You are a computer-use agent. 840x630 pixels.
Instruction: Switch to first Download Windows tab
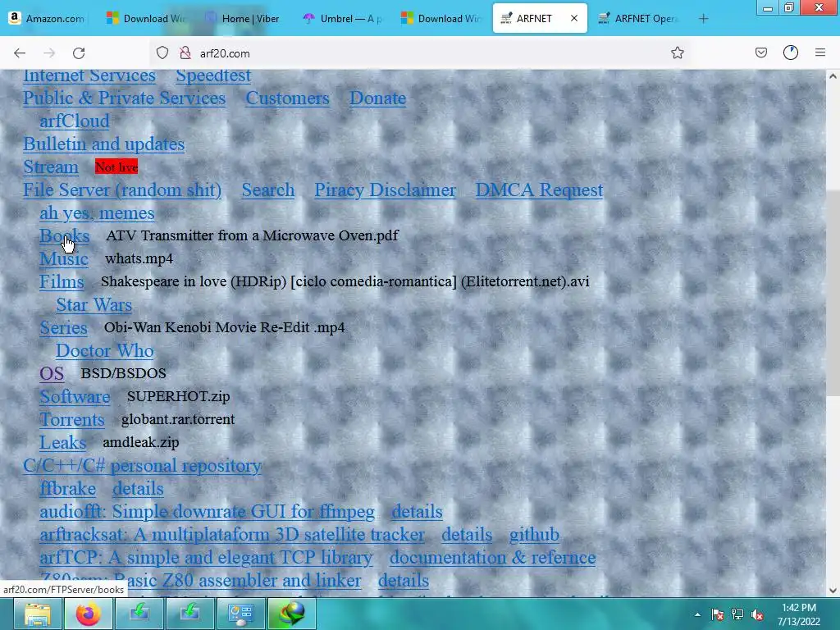(x=146, y=18)
